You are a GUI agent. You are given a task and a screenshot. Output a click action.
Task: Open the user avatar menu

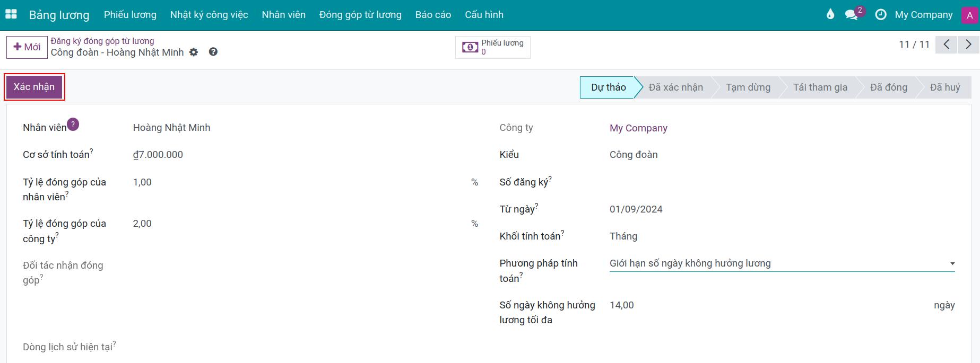pos(970,15)
